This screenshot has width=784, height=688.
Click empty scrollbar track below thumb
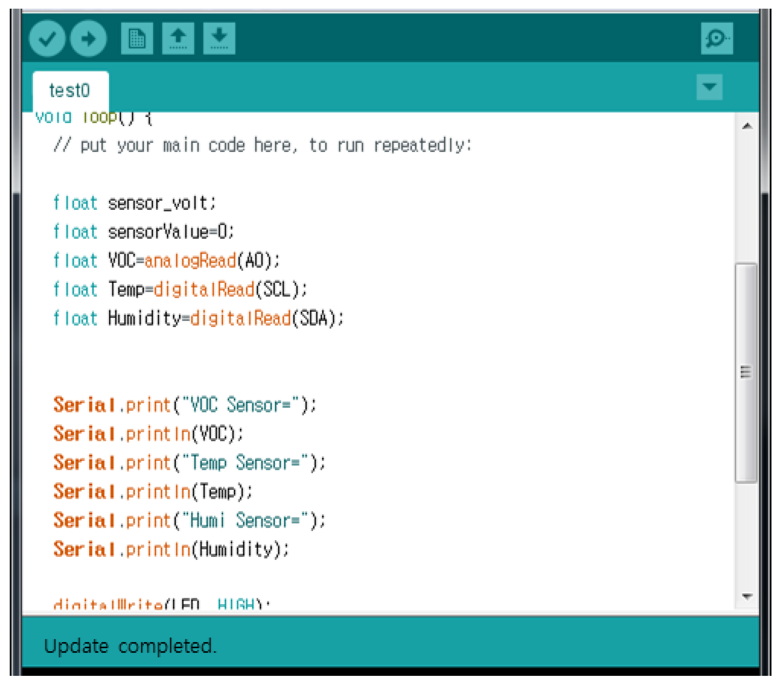point(747,537)
